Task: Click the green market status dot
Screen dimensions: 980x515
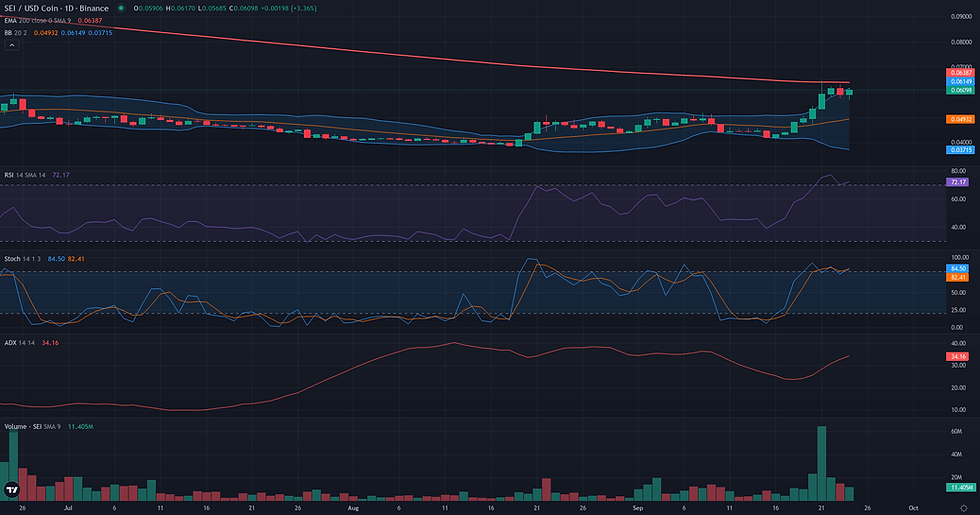Action: click(x=121, y=8)
